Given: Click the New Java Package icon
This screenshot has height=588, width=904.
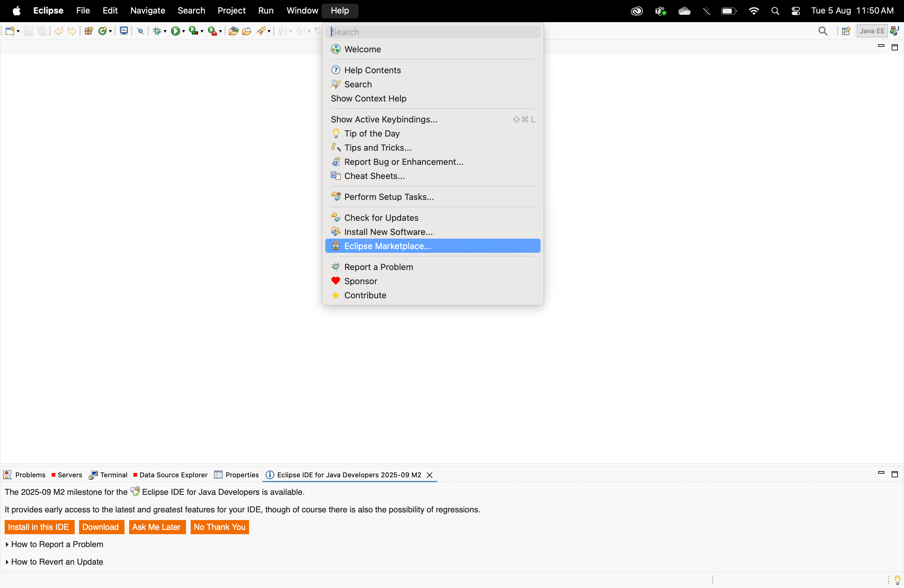Looking at the screenshot, I should coord(89,31).
